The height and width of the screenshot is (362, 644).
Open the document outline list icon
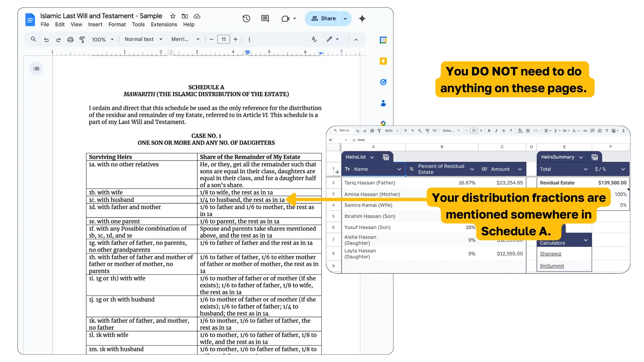click(x=36, y=69)
